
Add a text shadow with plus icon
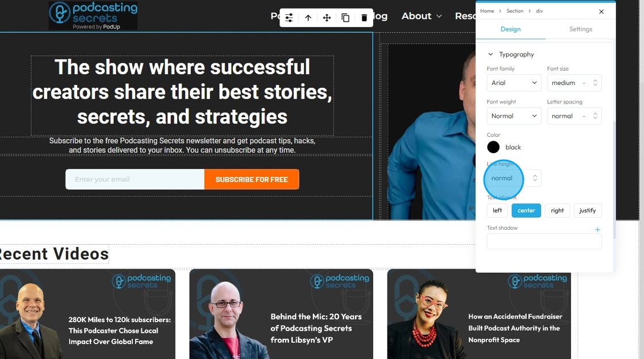click(597, 230)
